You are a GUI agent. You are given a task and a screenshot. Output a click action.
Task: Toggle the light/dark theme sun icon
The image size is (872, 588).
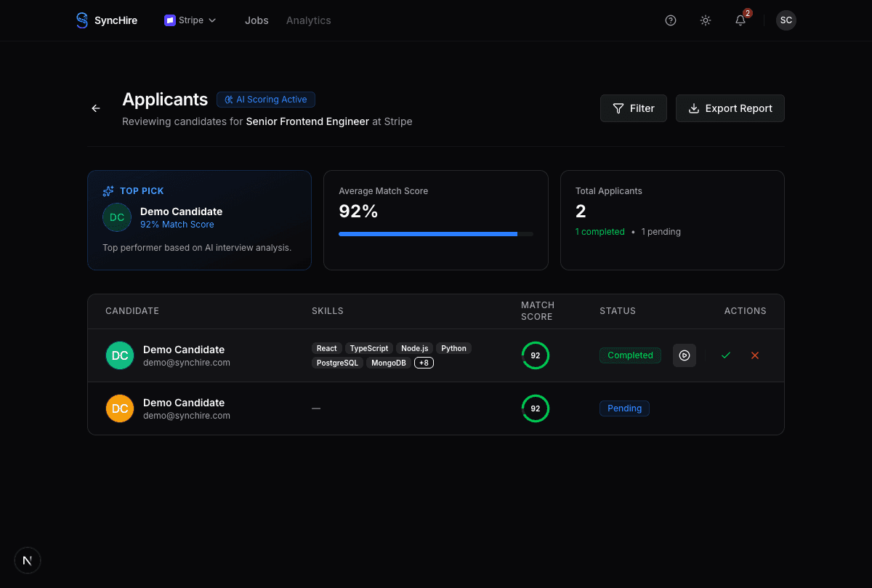click(x=706, y=20)
